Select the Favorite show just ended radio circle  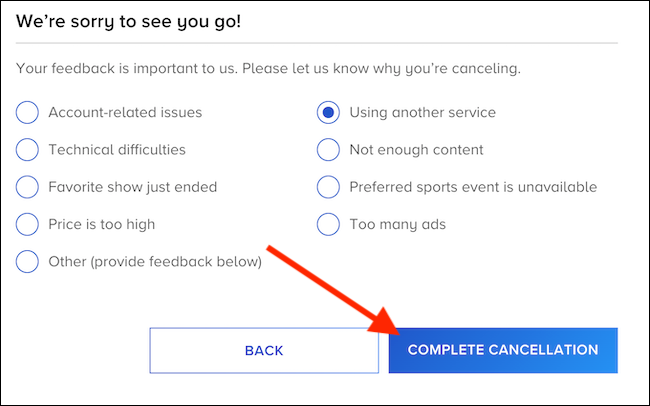coord(27,187)
